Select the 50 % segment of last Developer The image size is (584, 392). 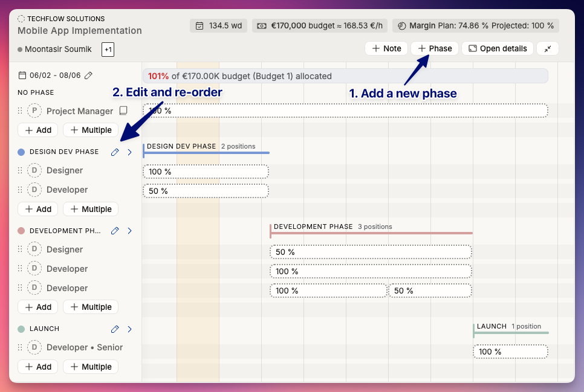pos(430,291)
